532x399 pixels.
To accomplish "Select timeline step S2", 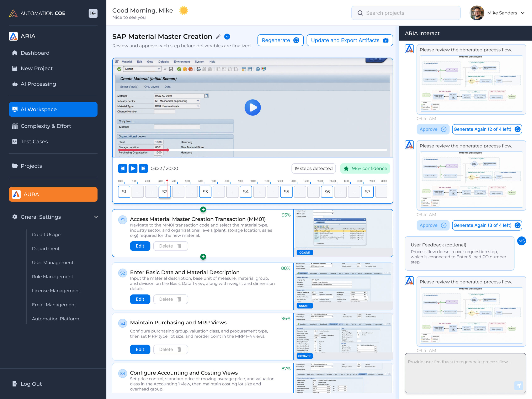I will click(165, 192).
